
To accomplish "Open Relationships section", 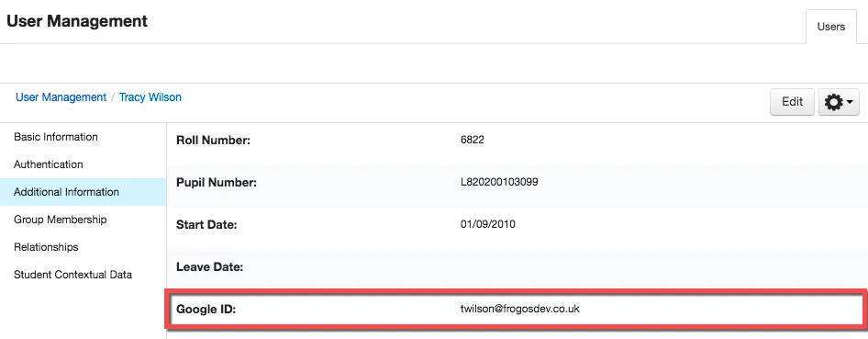I will coord(46,247).
